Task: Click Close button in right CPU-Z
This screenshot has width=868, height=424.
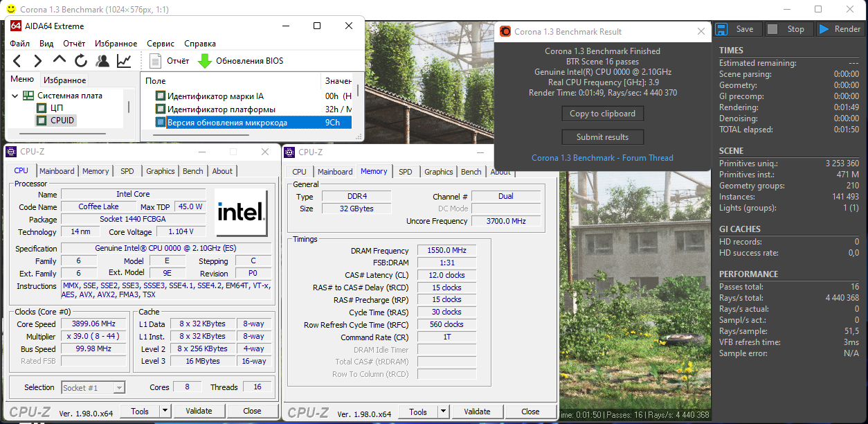Action: click(530, 412)
